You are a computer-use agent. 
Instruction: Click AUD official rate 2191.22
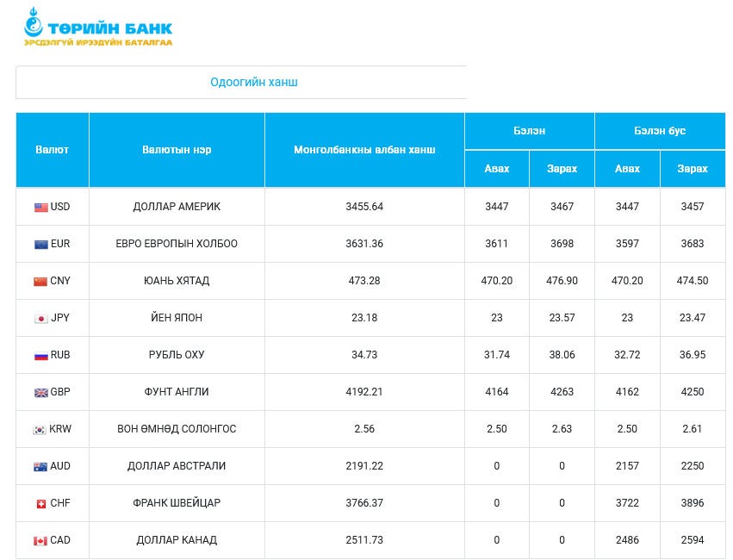(x=364, y=466)
